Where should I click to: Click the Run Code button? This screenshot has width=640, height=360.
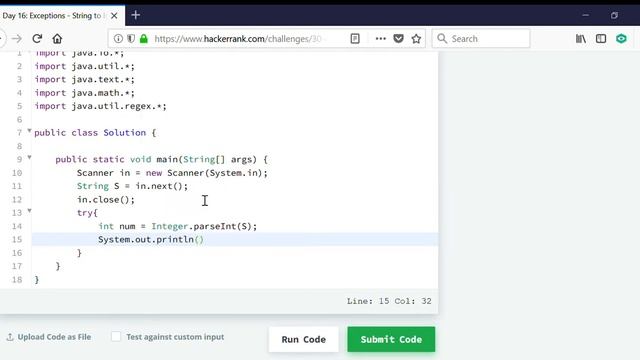[x=304, y=339]
